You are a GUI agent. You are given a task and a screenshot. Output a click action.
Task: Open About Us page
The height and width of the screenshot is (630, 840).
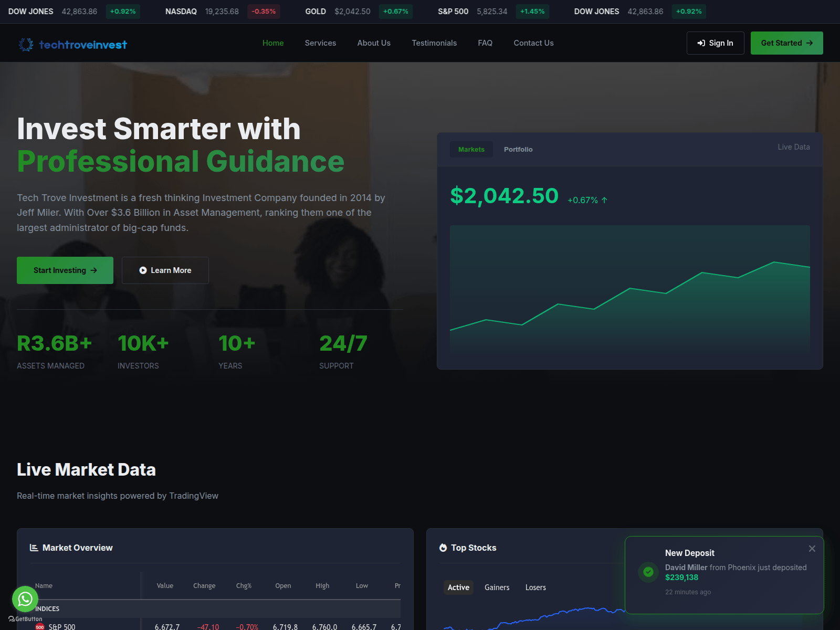(x=374, y=43)
